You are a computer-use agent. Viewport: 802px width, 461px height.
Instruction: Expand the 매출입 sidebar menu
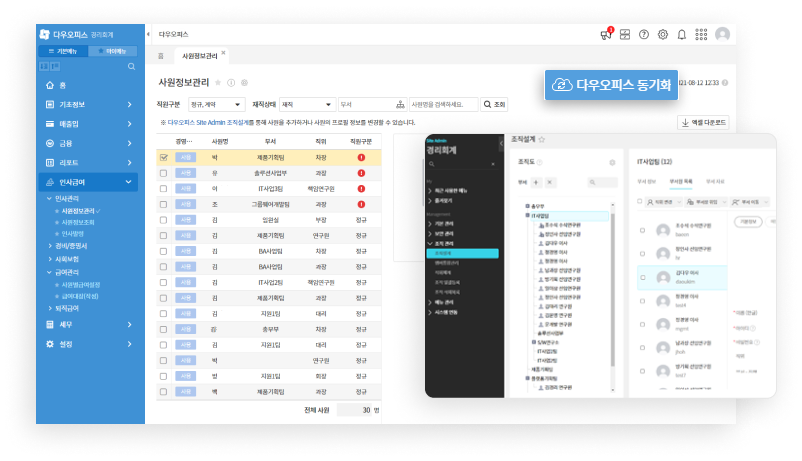pos(88,124)
